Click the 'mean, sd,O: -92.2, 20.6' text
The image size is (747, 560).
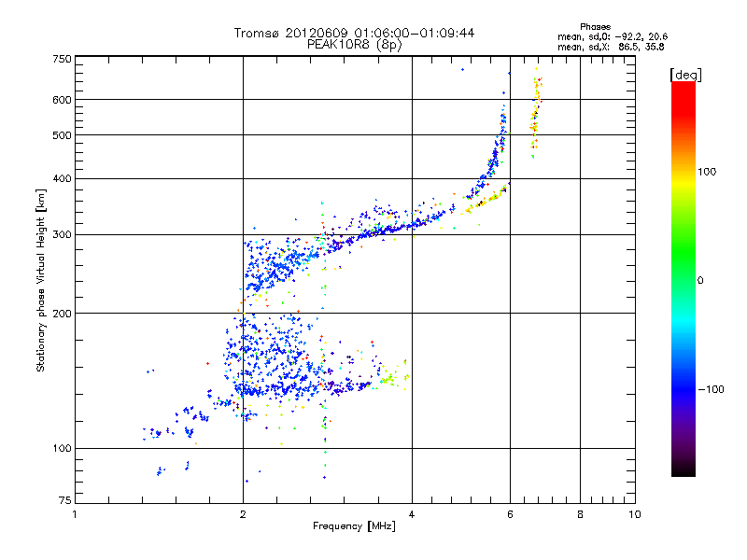pyautogui.click(x=613, y=36)
